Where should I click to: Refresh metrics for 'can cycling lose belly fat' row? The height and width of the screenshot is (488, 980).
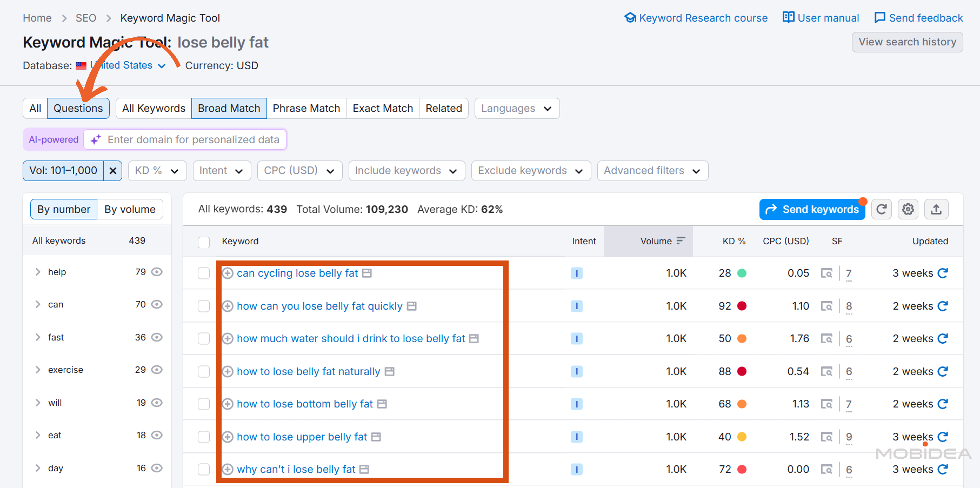[943, 273]
